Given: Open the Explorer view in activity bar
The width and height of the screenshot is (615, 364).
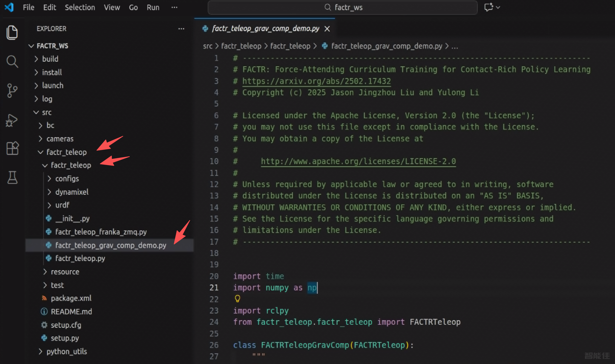Looking at the screenshot, I should (12, 32).
